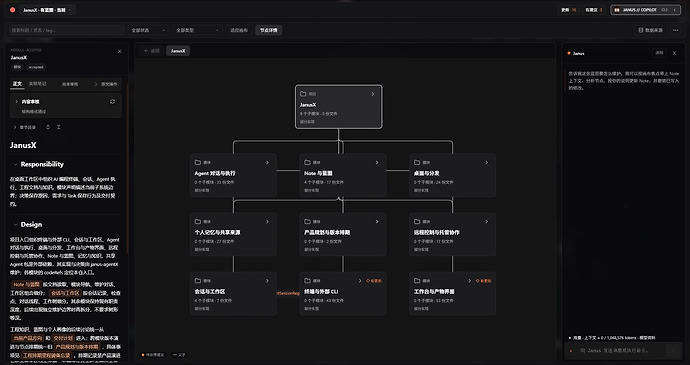Click the folder icon on the JanusX root node
690x365 pixels.
click(x=303, y=94)
